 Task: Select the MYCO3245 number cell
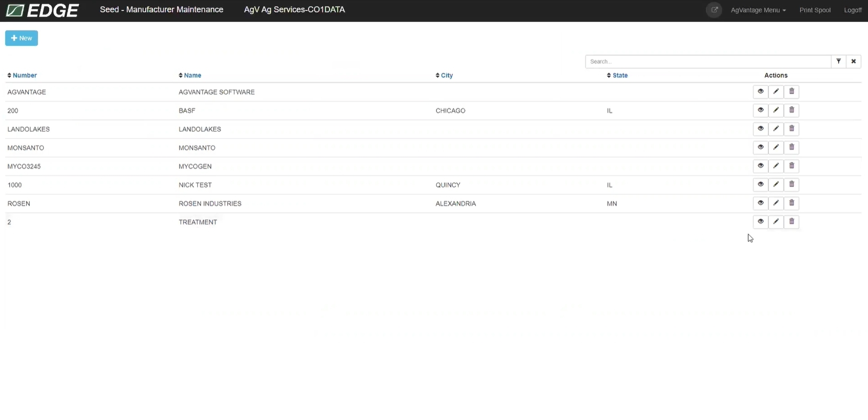pos(24,167)
